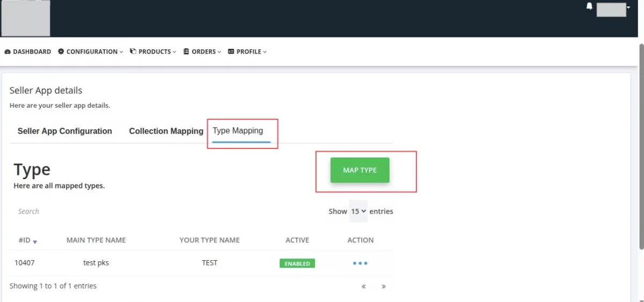Click the logo in the top header

[26, 18]
